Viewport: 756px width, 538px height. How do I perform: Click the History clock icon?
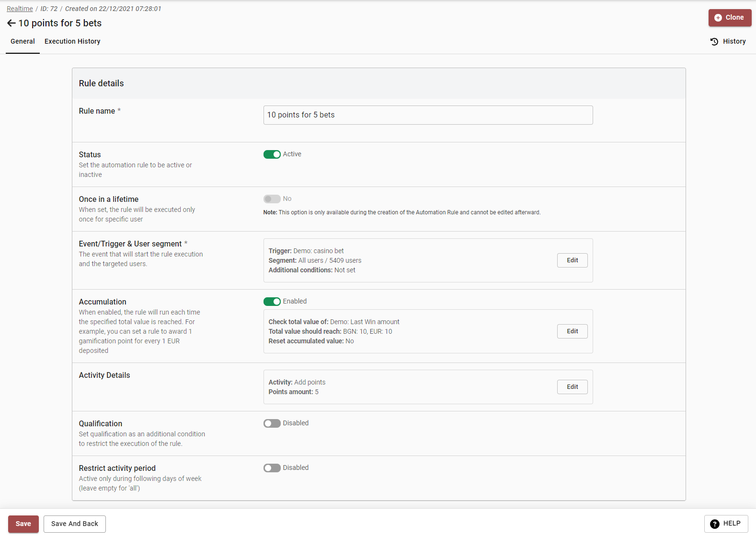(714, 42)
